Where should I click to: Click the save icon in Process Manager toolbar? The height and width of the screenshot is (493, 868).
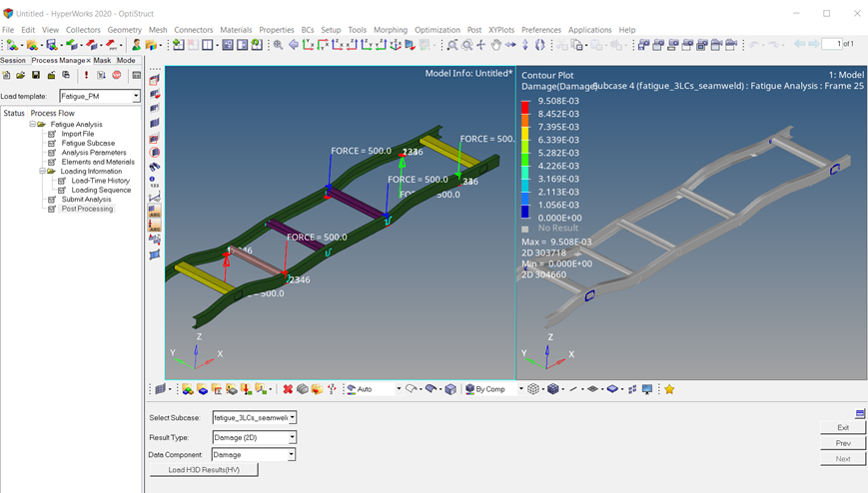pyautogui.click(x=36, y=76)
